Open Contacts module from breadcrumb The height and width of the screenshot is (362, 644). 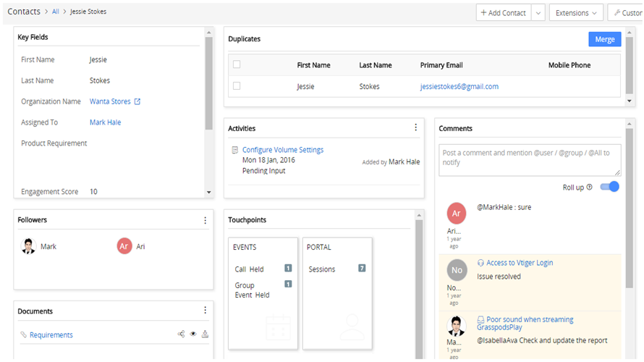(x=24, y=12)
